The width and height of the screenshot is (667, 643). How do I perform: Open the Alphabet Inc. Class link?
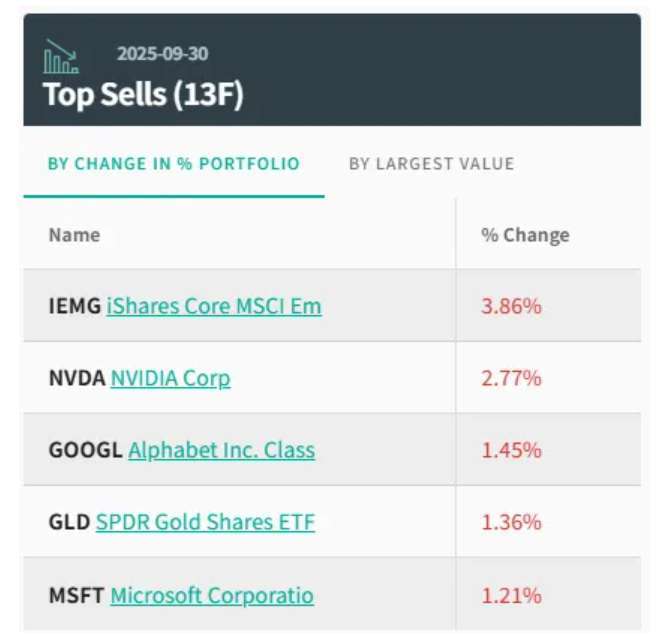(221, 450)
